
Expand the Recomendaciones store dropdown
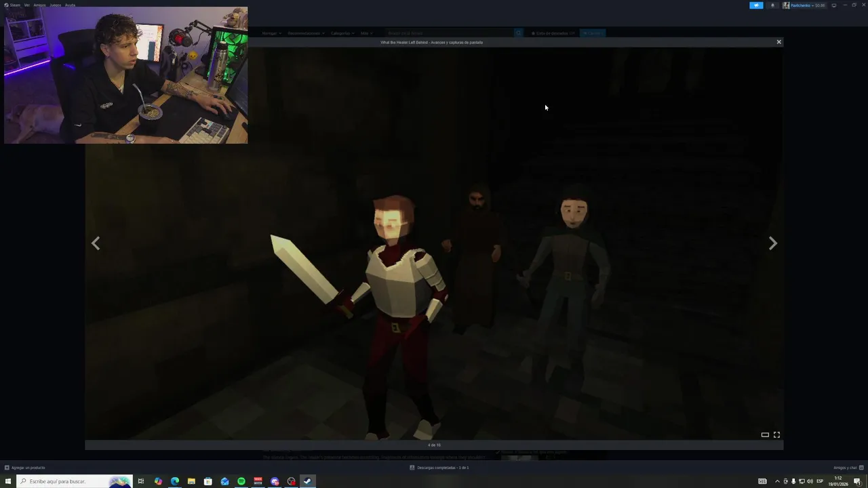(x=306, y=33)
